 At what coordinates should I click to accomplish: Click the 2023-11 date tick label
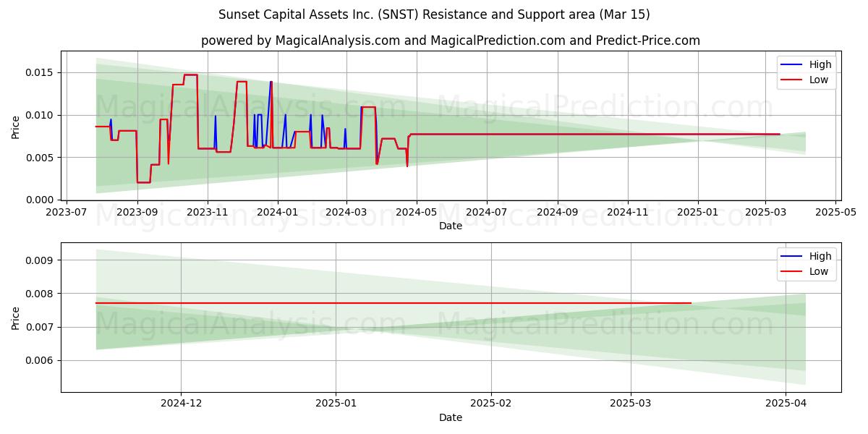point(208,213)
